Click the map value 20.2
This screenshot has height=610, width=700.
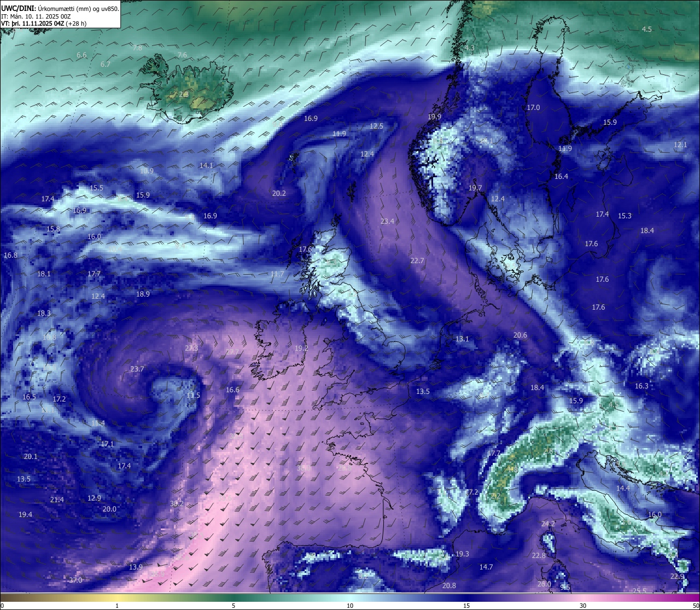279,193
